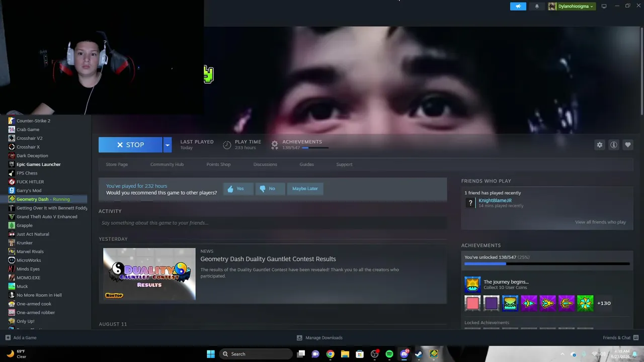The width and height of the screenshot is (644, 362).
Task: Click the Windows taskbar Search box
Action: (257, 354)
